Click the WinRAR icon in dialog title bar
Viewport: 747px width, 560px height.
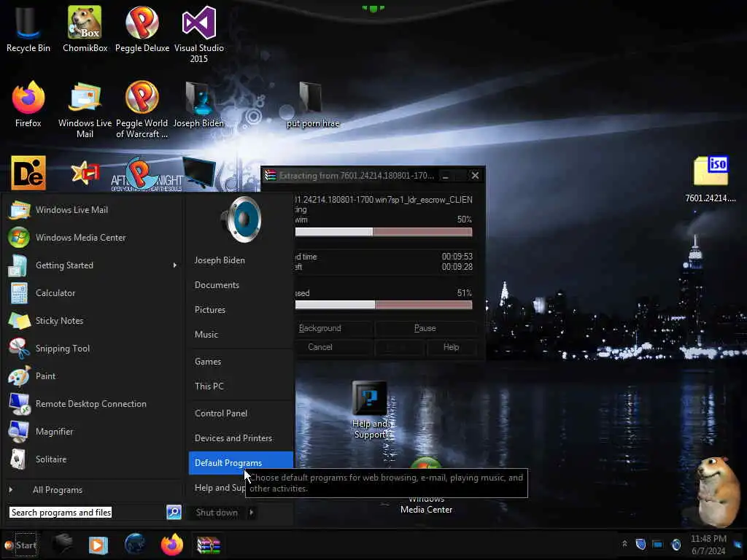[x=271, y=176]
